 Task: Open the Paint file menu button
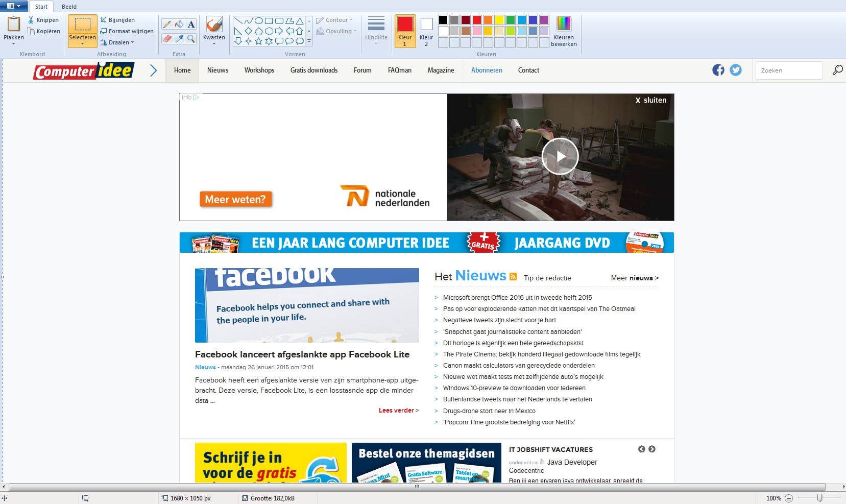[13, 6]
